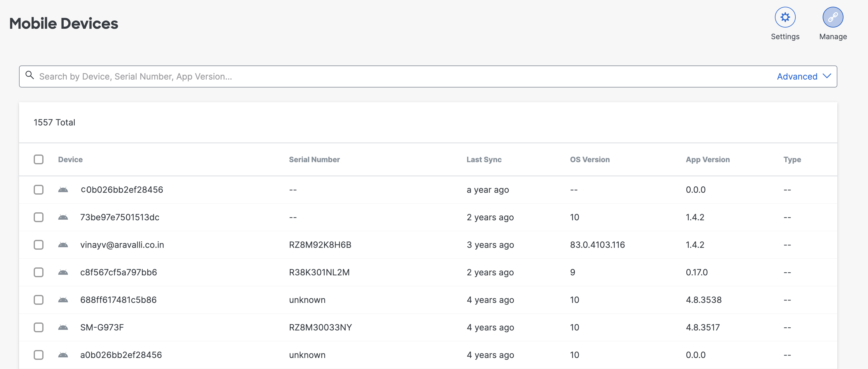The height and width of the screenshot is (369, 868).
Task: Click Serial Number column header
Action: (314, 160)
